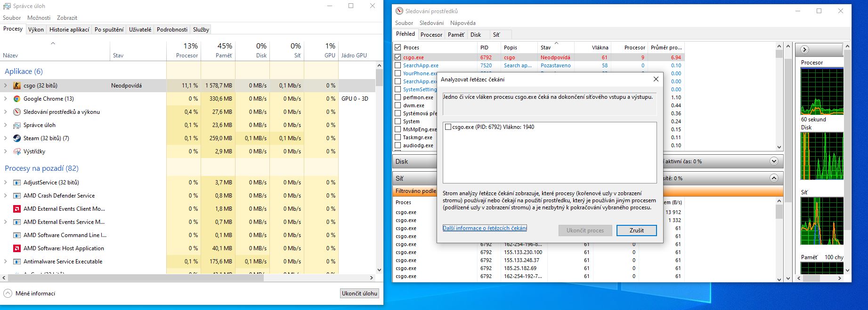Click the Správce úloh row icon

point(17,125)
